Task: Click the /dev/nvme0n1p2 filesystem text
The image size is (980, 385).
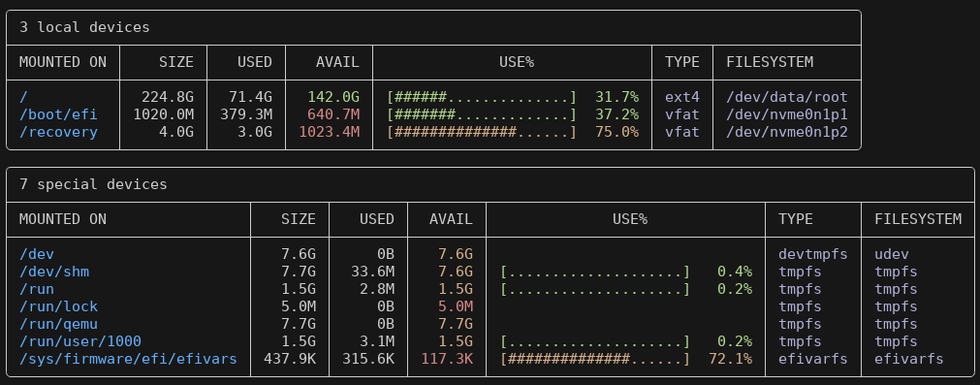Action: coord(787,133)
